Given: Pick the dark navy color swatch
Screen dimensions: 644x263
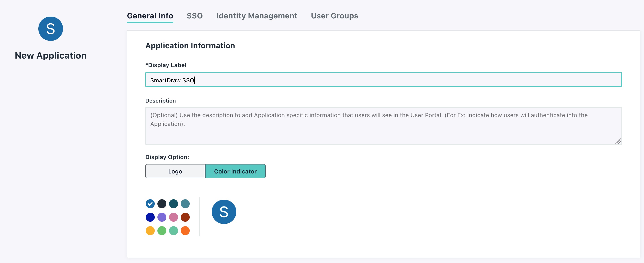Looking at the screenshot, I should coord(162,204).
